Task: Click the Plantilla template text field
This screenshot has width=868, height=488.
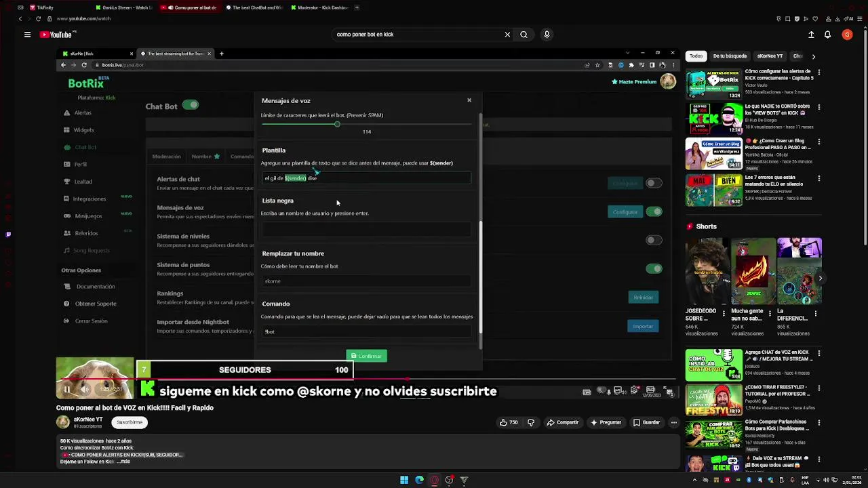Action: point(366,178)
